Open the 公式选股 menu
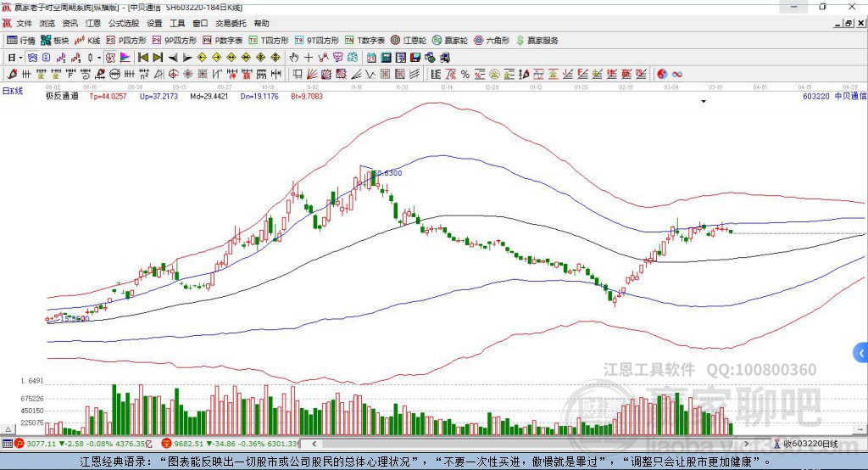Viewport: 868px width, 470px height. [x=124, y=23]
